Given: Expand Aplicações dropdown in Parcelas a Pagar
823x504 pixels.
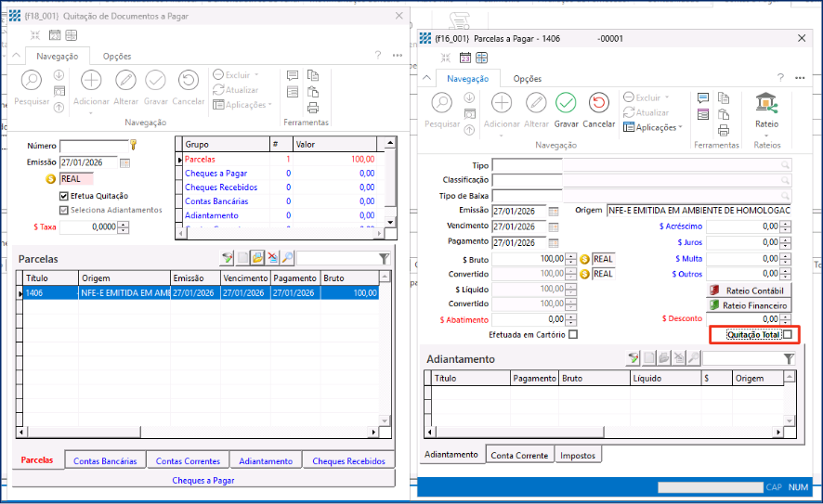Looking at the screenshot, I should [654, 127].
